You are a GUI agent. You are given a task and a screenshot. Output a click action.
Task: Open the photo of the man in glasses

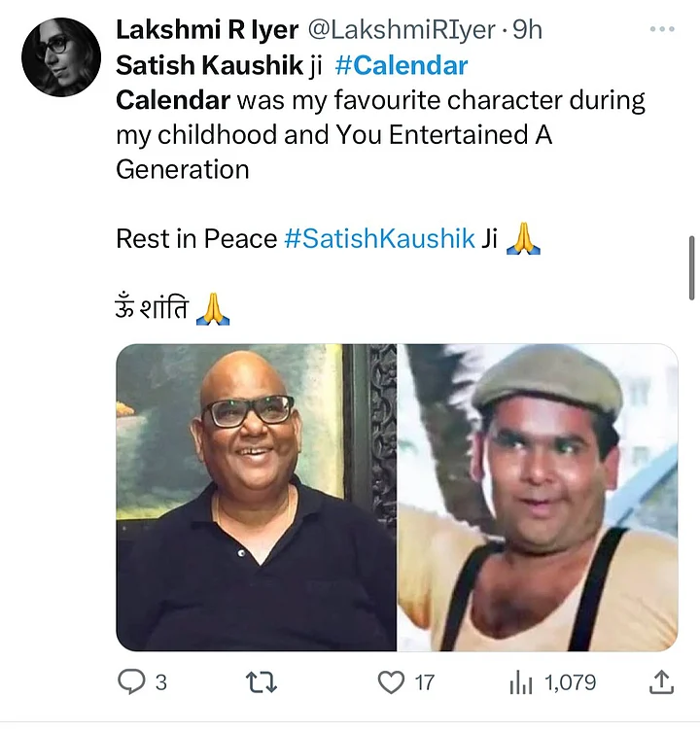(x=257, y=497)
